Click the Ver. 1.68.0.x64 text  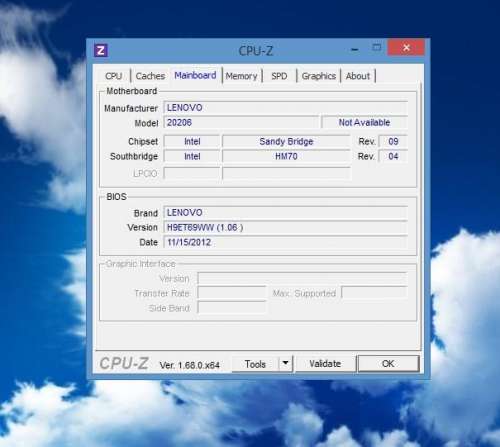point(189,365)
